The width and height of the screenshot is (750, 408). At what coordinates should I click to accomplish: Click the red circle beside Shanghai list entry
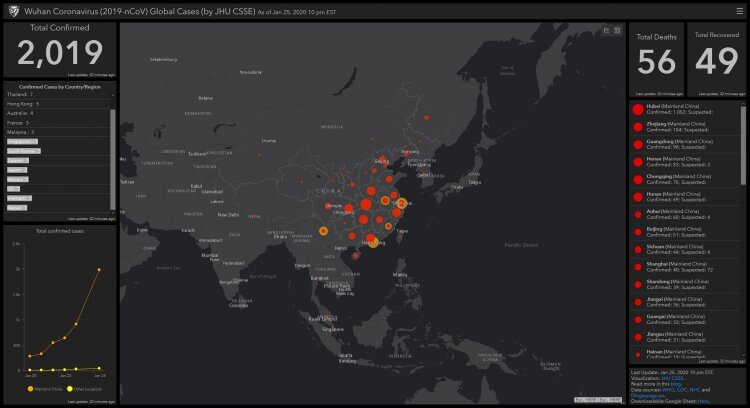638,267
